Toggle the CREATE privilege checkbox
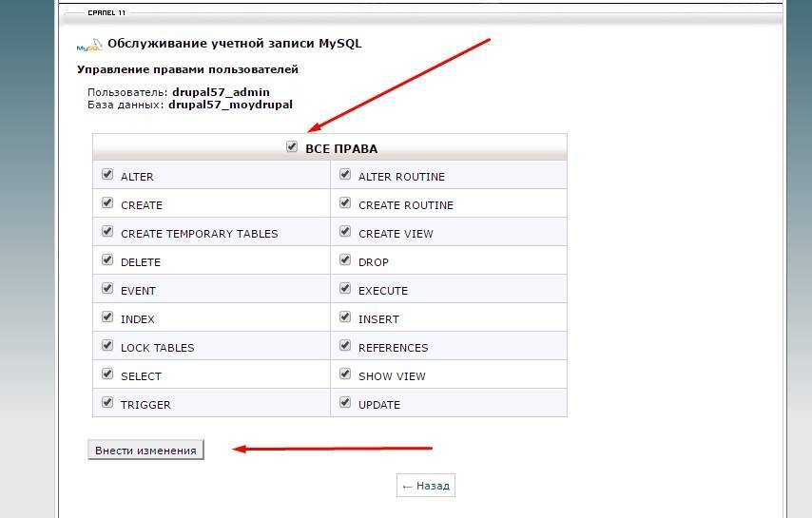 point(107,202)
